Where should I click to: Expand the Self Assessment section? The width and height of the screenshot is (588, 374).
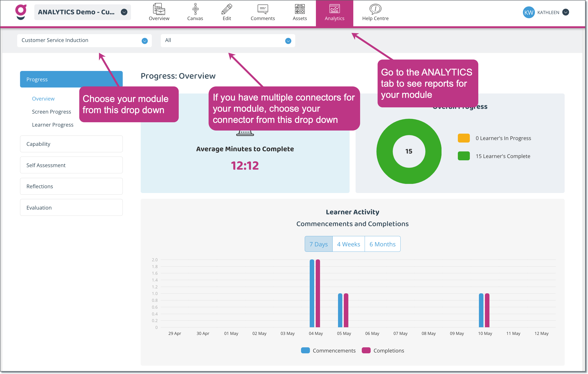coord(71,165)
